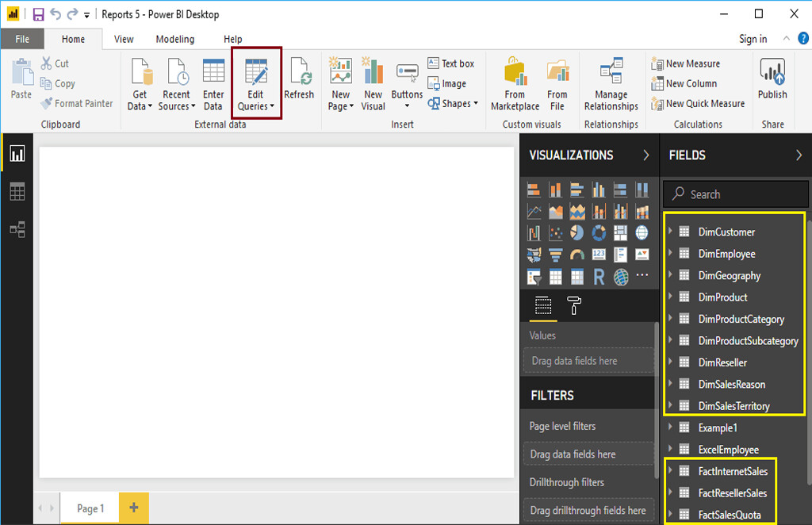Add a new page with the plus tab
Image resolution: width=812 pixels, height=525 pixels.
(133, 508)
